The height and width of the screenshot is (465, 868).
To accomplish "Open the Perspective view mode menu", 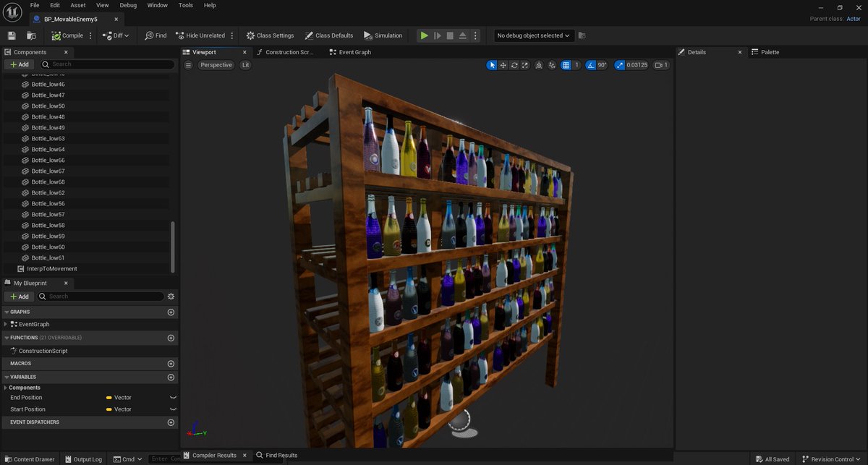I will coord(216,65).
